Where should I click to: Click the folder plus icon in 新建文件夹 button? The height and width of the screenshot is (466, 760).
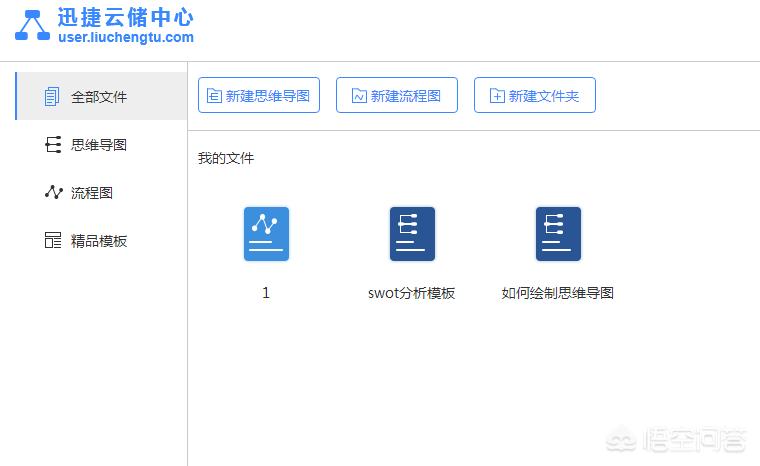[497, 96]
